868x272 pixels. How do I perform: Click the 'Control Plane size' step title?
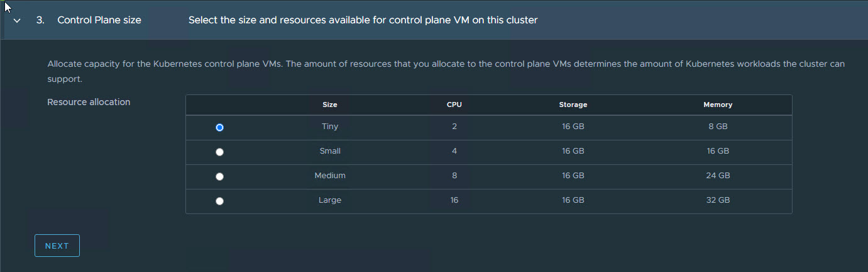click(x=99, y=20)
